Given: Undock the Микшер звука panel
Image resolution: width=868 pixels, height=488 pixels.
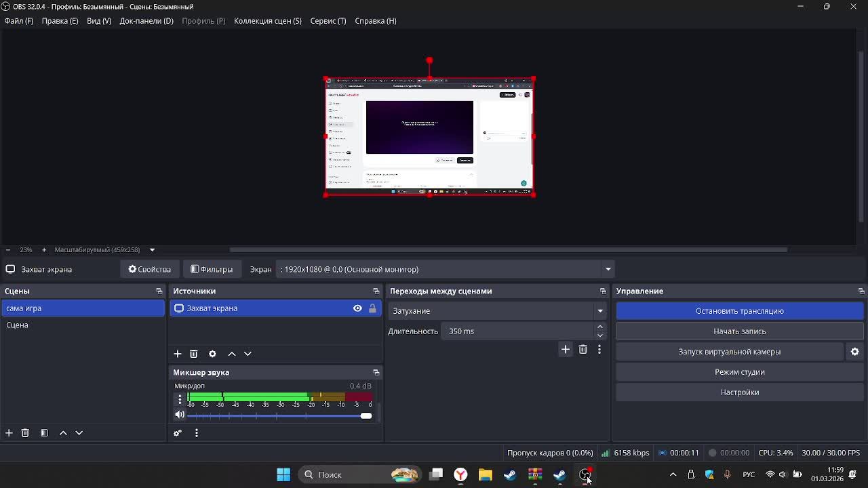Looking at the screenshot, I should click(x=376, y=373).
